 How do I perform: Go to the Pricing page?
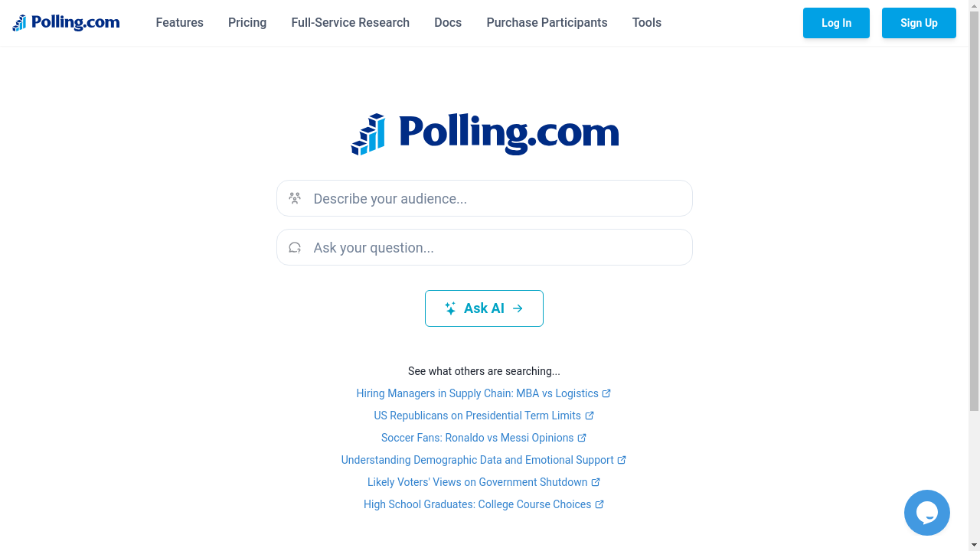click(247, 23)
